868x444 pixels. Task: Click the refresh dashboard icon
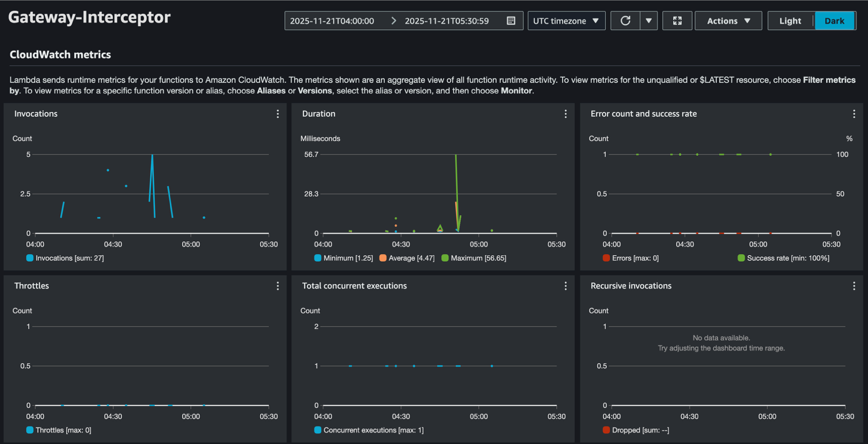(625, 21)
